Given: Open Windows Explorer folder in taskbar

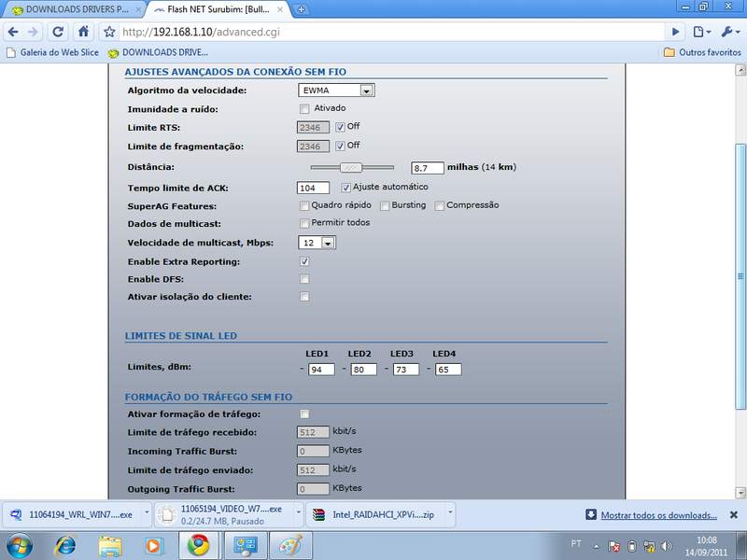Looking at the screenshot, I should click(x=110, y=546).
